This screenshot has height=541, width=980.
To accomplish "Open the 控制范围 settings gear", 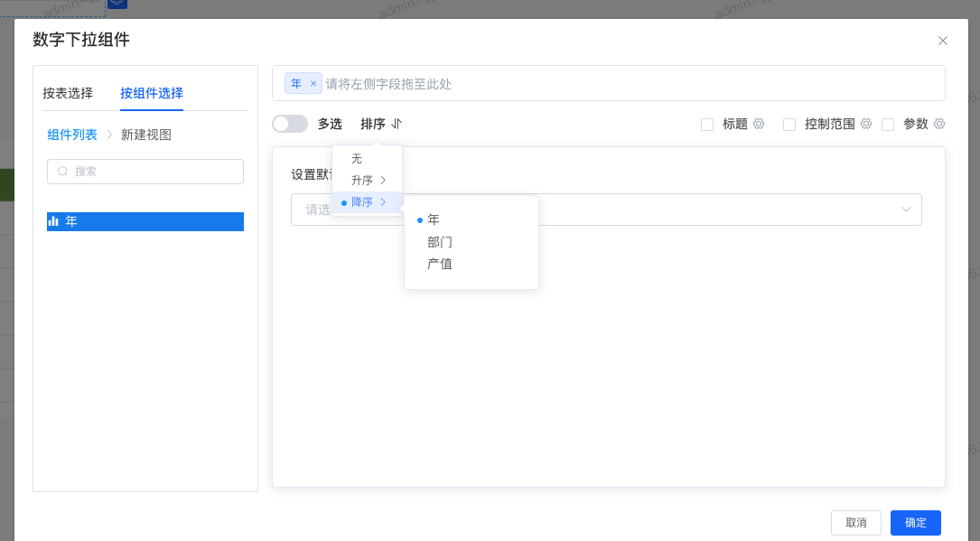I will click(x=865, y=124).
